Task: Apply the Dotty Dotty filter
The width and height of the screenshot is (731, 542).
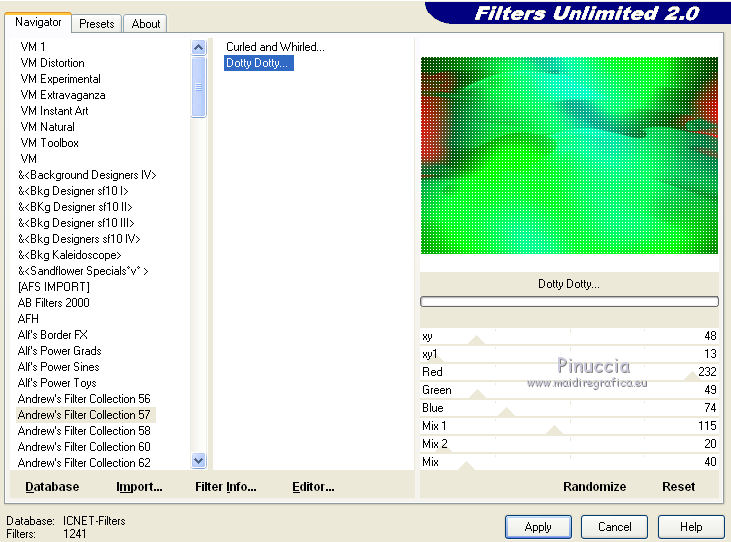Action: pyautogui.click(x=538, y=527)
